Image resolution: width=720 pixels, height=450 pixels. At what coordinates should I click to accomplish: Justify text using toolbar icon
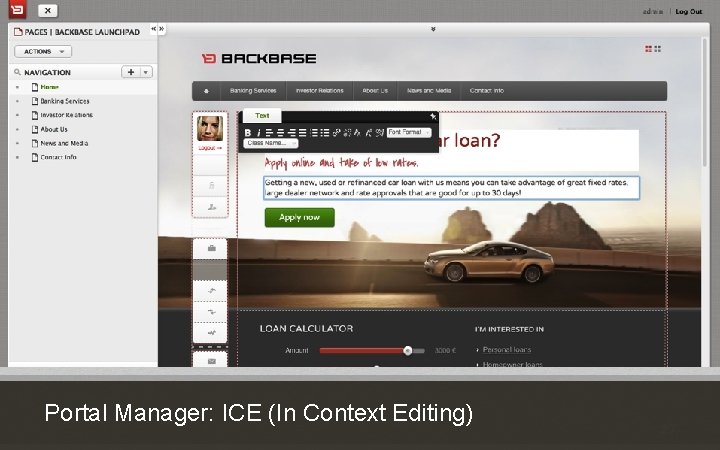pyautogui.click(x=303, y=133)
